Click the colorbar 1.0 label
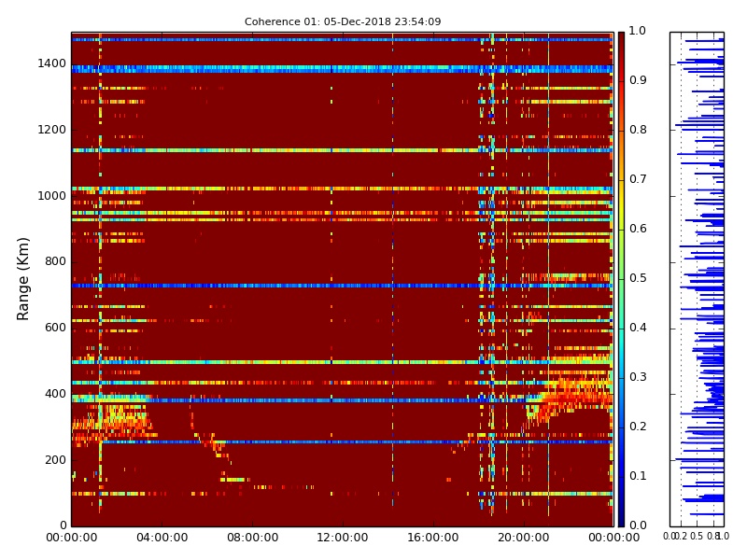Image resolution: width=747 pixels, height=560 pixels. 638,31
